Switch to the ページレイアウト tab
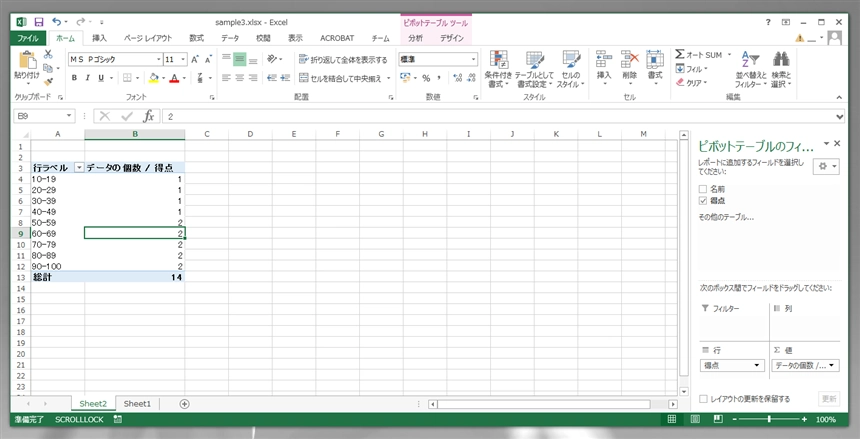Viewport: 860px width, 439px height. (x=148, y=38)
